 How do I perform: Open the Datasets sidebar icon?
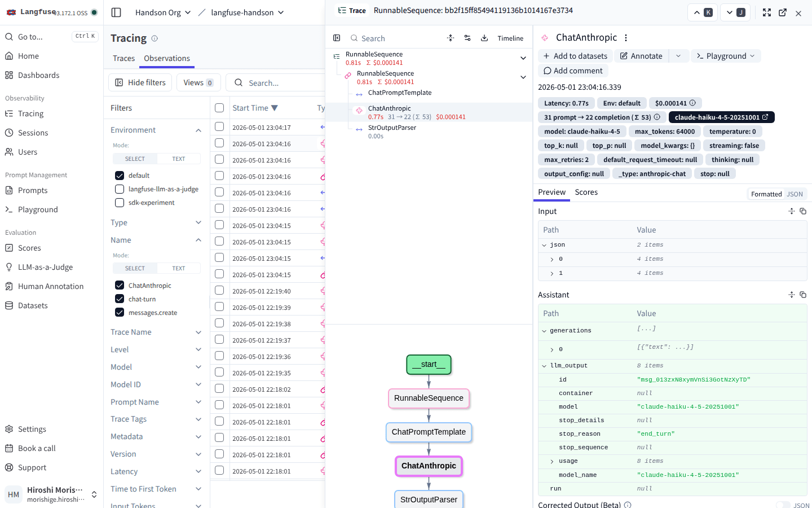click(x=9, y=305)
